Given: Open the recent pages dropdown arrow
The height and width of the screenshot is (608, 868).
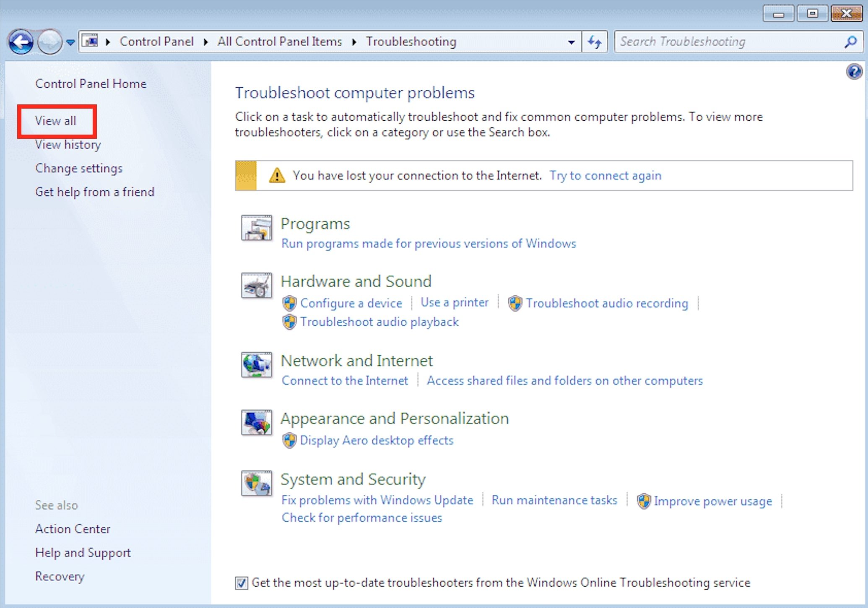Looking at the screenshot, I should (x=70, y=42).
